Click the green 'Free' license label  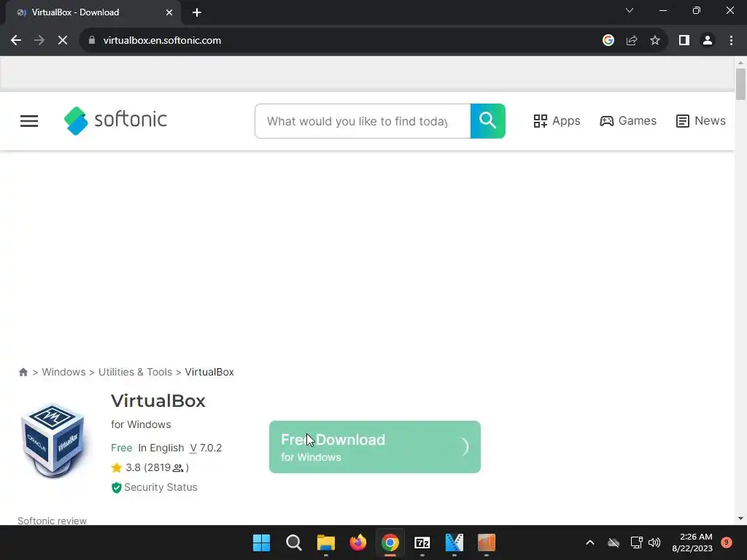(x=122, y=448)
